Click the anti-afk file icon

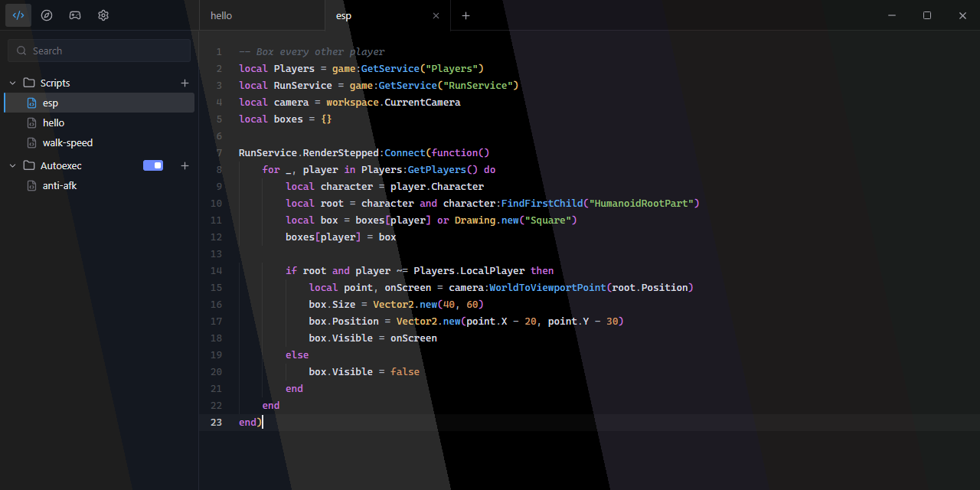[x=31, y=185]
